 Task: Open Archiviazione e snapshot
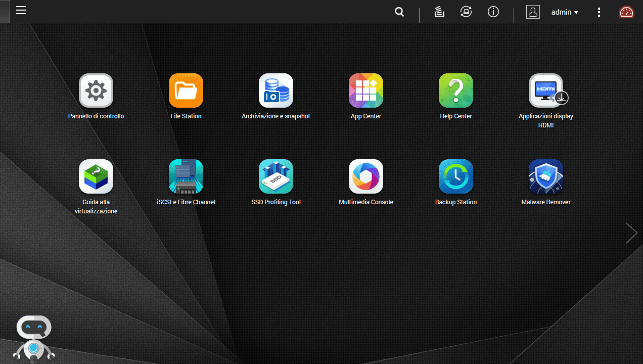(x=276, y=91)
